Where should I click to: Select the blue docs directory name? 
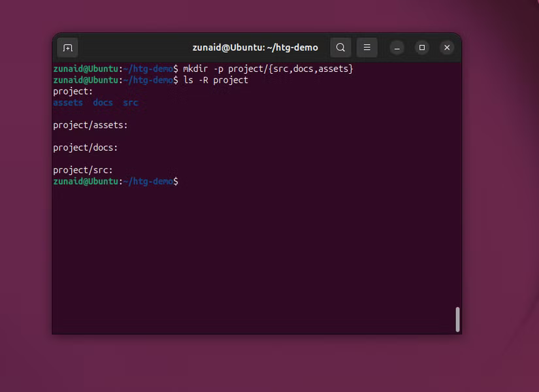coord(103,103)
